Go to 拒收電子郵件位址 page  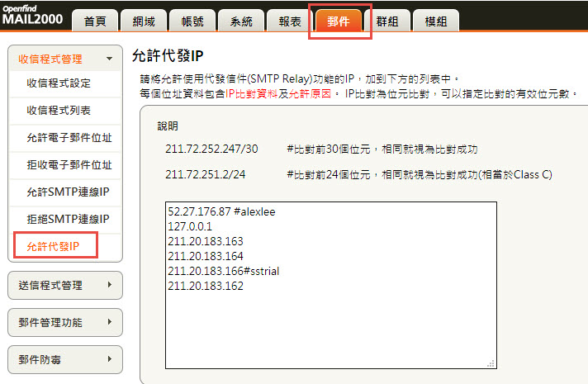[69, 164]
